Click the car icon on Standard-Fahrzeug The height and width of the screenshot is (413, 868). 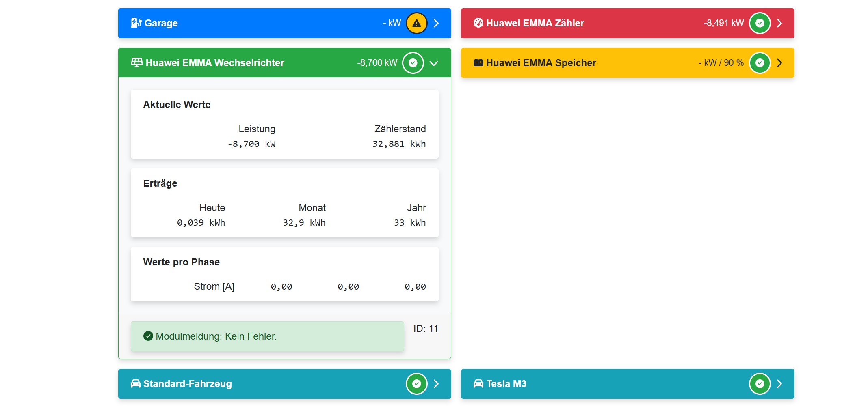(136, 384)
